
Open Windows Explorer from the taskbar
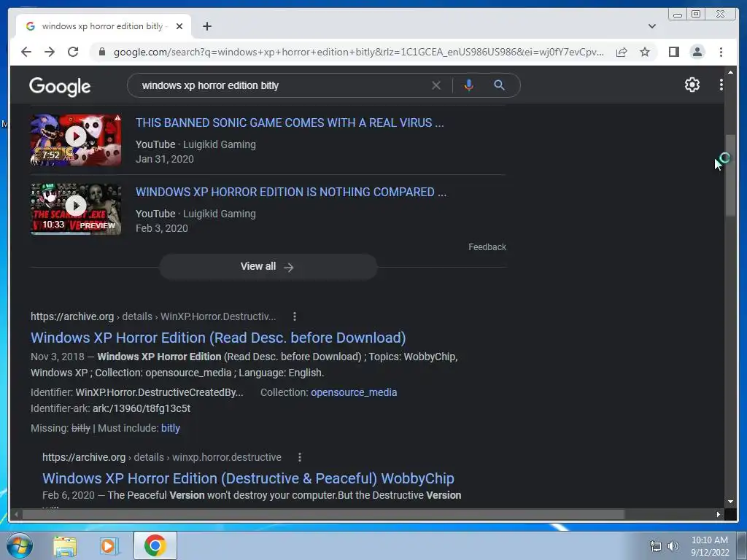(65, 546)
